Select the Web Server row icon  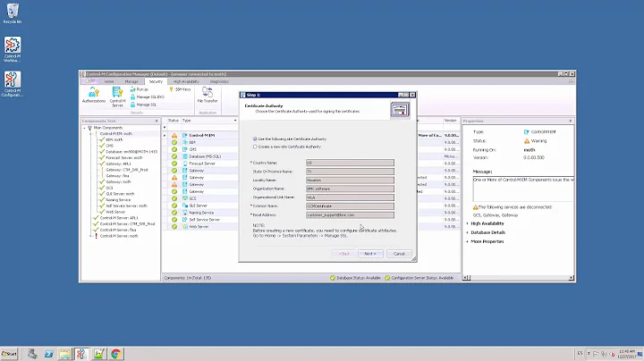(x=185, y=226)
